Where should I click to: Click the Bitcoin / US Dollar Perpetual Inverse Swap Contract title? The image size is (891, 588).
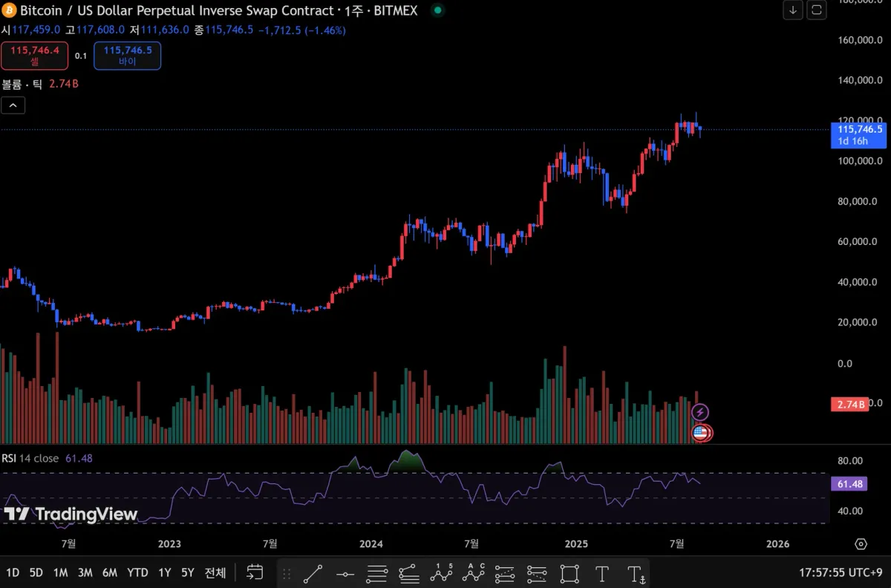coord(177,10)
